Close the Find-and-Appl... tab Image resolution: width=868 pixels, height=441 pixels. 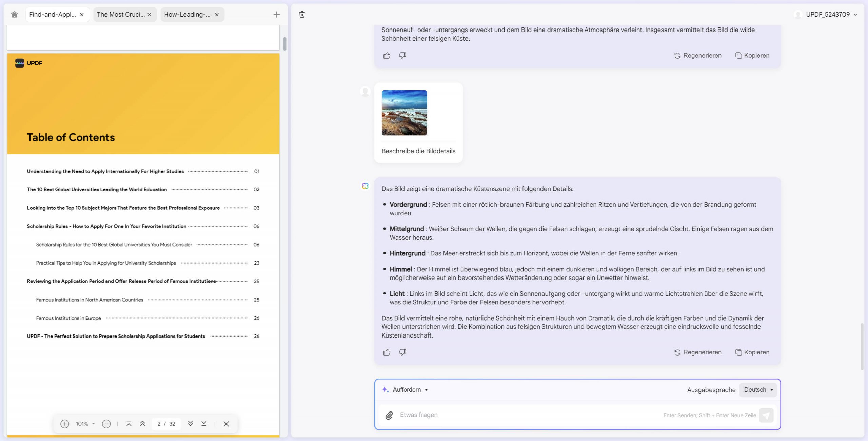[82, 15]
